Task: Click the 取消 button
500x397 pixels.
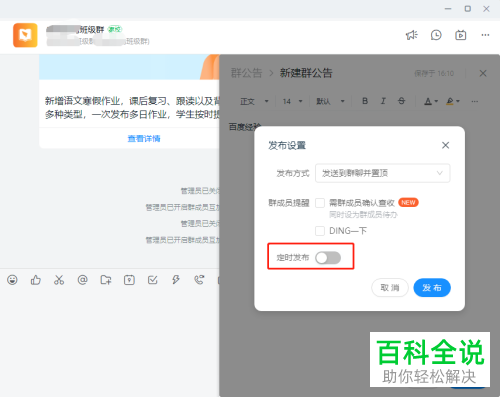Action: pyautogui.click(x=390, y=288)
